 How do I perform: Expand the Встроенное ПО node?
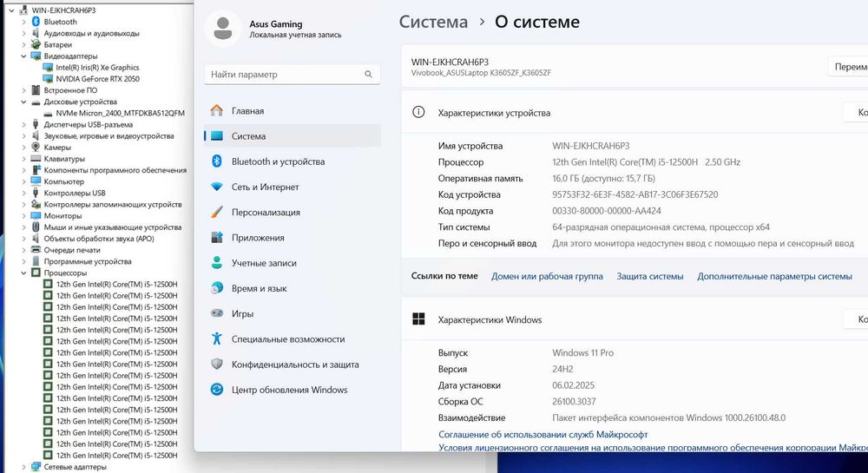coord(23,90)
